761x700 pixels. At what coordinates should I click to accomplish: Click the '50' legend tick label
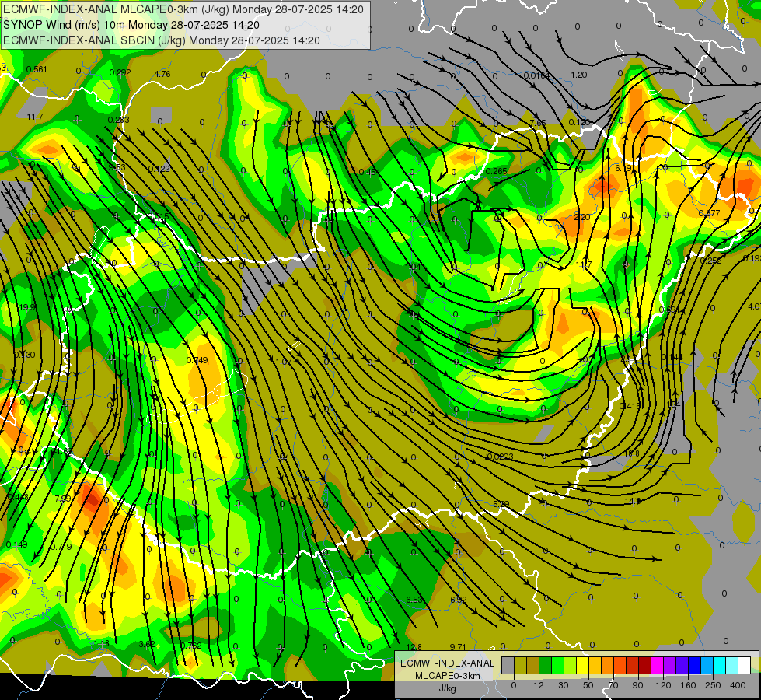588,685
